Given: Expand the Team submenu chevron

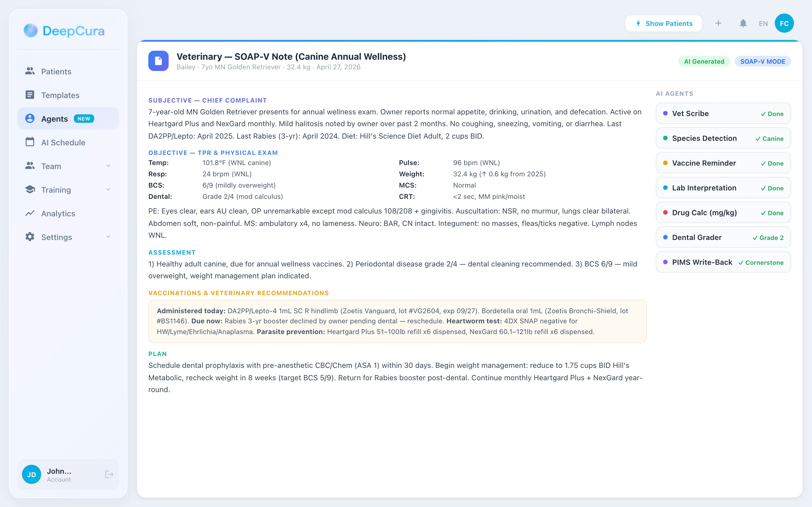Looking at the screenshot, I should [x=108, y=166].
